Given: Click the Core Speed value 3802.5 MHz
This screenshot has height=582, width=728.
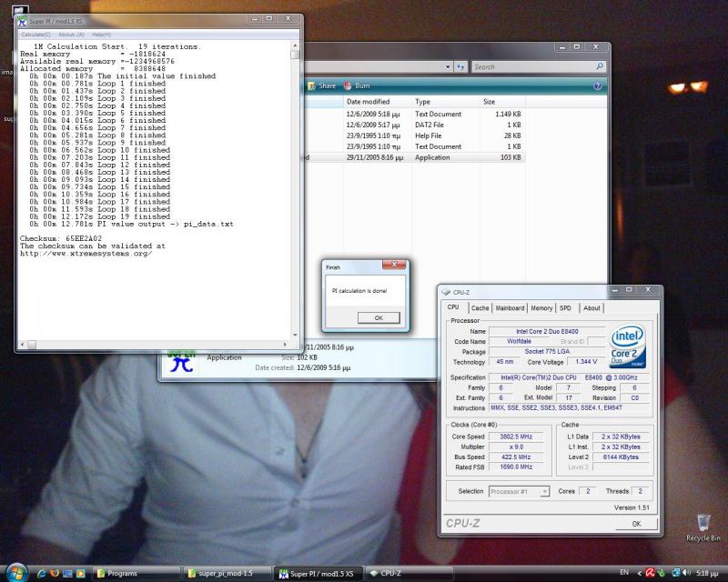Looking at the screenshot, I should (516, 436).
